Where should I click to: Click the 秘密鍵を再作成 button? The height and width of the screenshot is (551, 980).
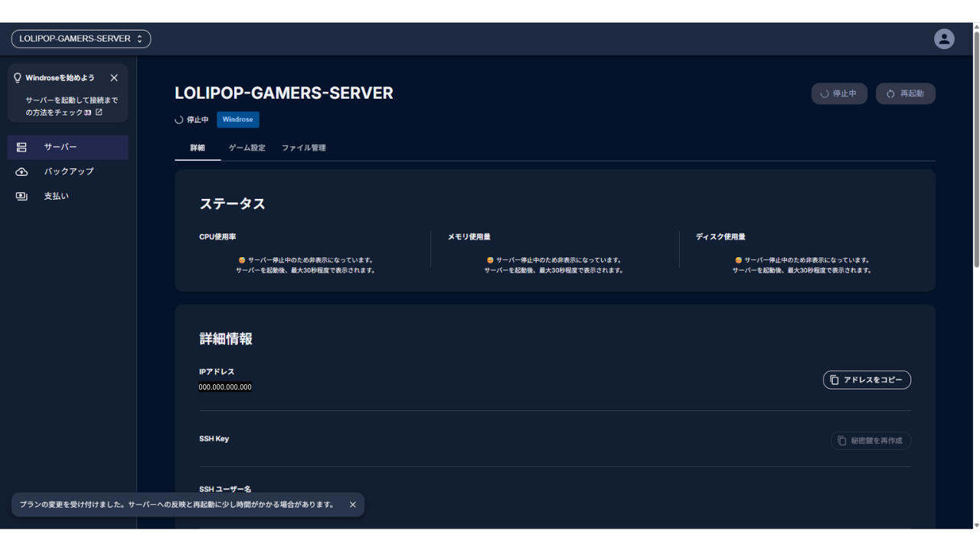(x=871, y=441)
